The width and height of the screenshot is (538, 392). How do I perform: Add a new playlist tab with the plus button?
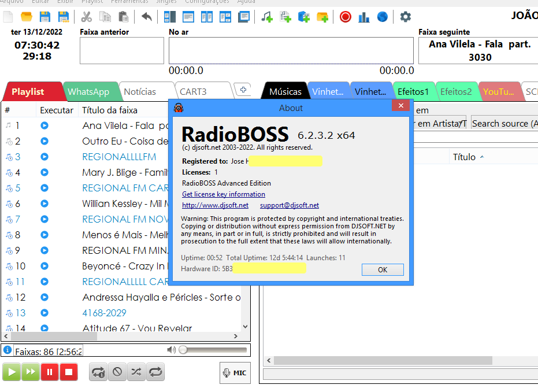pyautogui.click(x=243, y=90)
